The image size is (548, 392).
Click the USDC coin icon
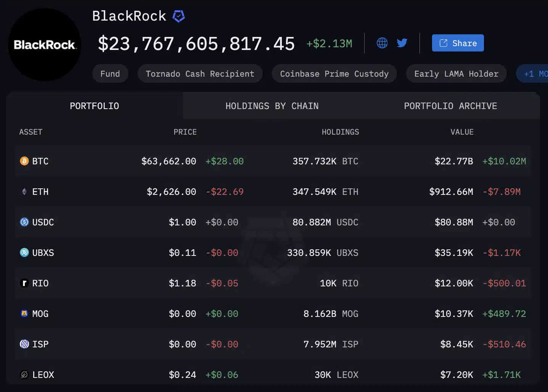[24, 222]
